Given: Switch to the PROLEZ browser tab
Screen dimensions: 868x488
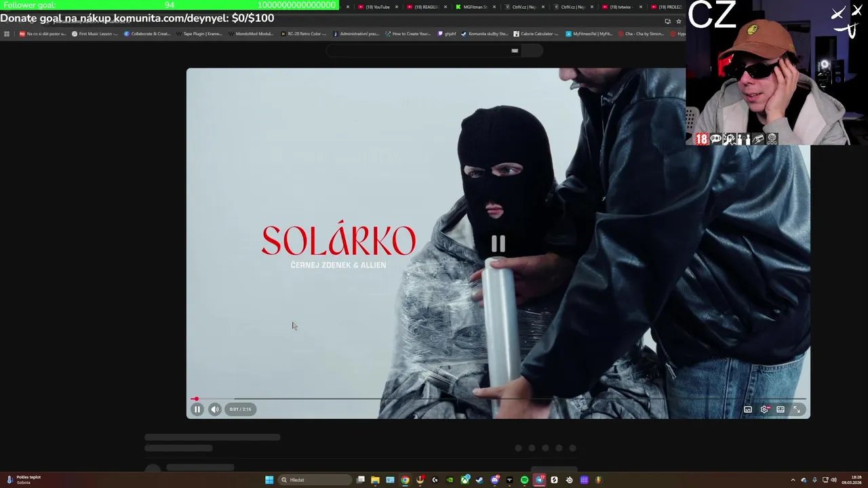Looking at the screenshot, I should (667, 7).
